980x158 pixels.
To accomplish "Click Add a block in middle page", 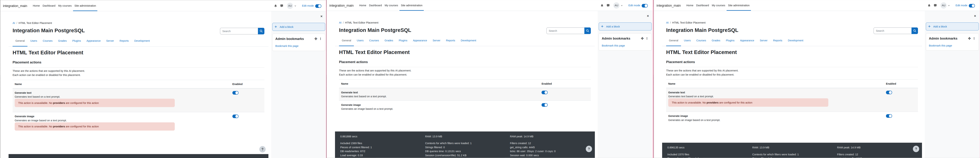I will [x=625, y=27].
